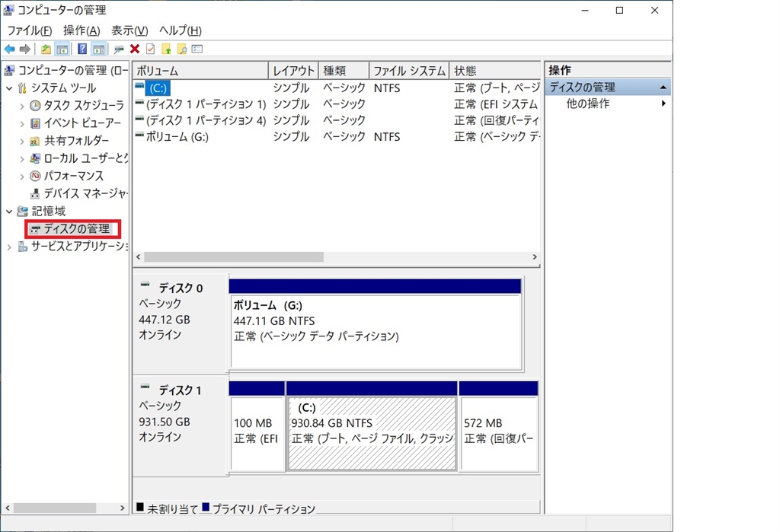
Task: Click the ディスク 1 disk label
Action: 180,390
